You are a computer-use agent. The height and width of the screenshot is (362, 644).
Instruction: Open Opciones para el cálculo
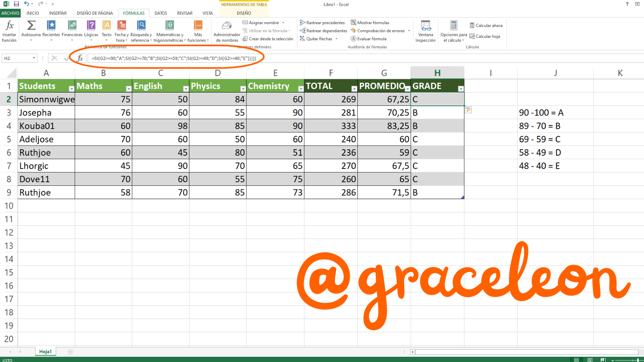[454, 31]
